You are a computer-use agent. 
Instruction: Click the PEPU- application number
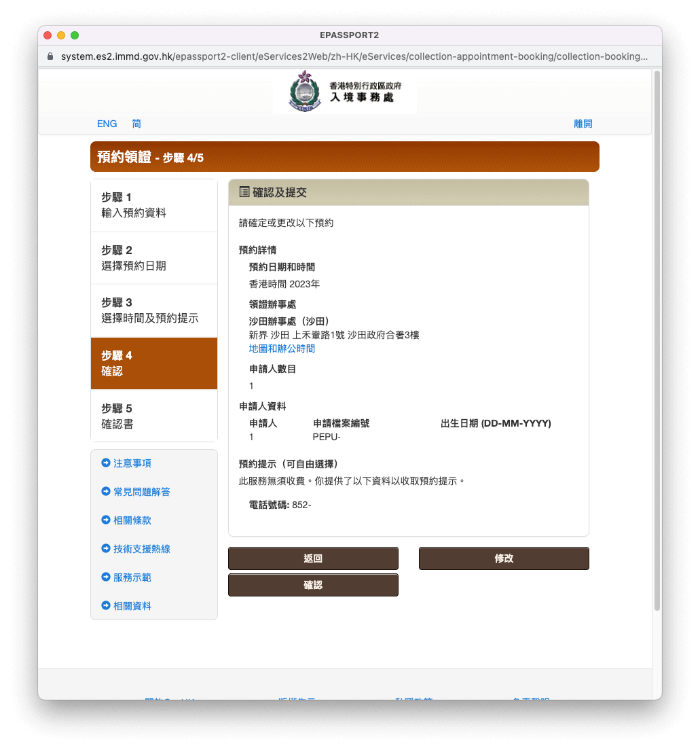pos(327,437)
